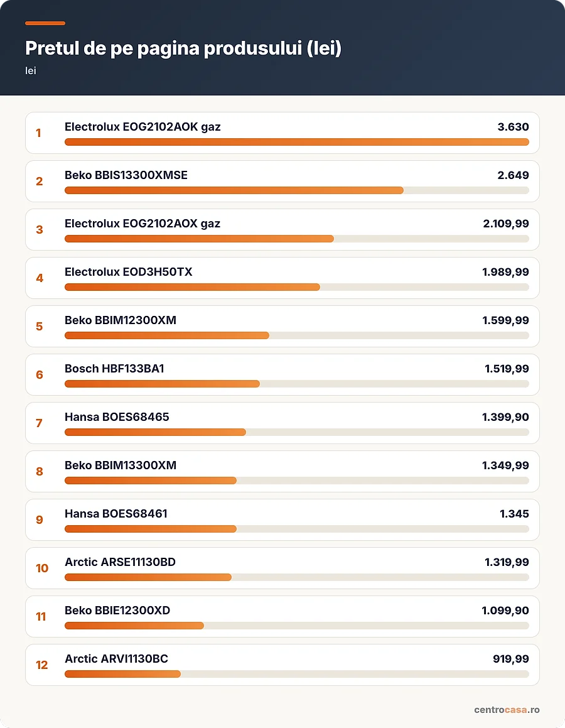
Task: Click the 919,99 price value
Action: [511, 658]
